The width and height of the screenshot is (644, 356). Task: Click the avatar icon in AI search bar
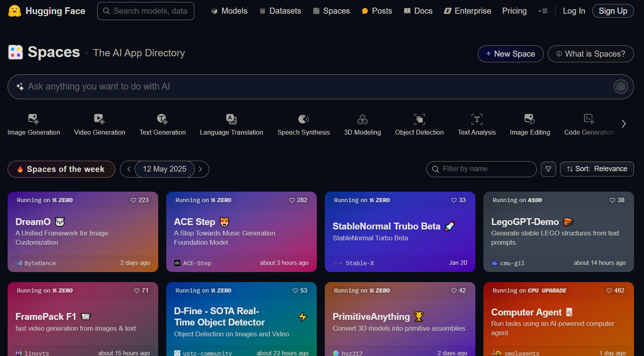coord(620,86)
